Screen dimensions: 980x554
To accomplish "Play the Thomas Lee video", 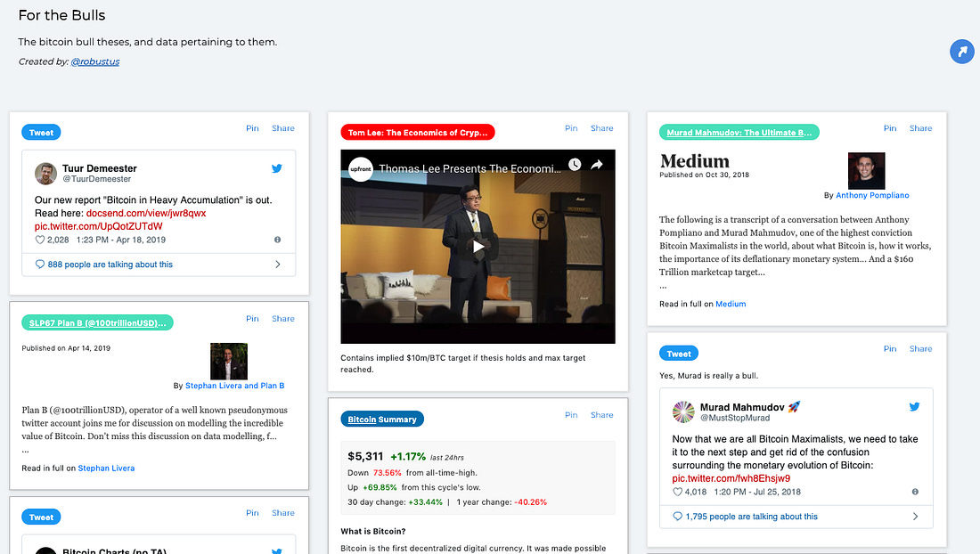I will [x=478, y=246].
